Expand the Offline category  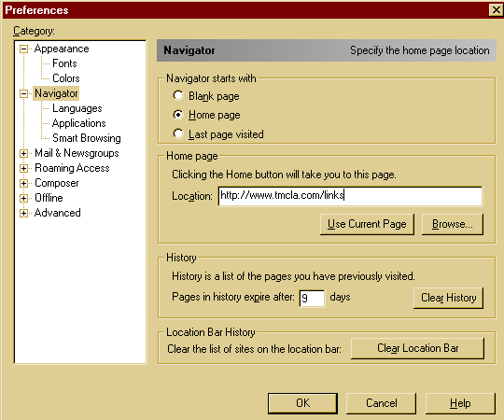23,198
